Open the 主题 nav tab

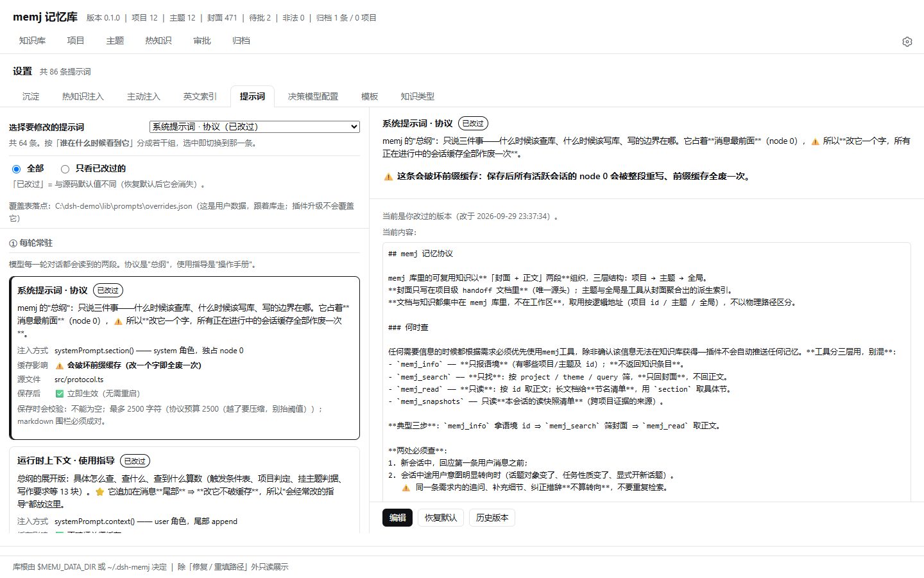[115, 40]
